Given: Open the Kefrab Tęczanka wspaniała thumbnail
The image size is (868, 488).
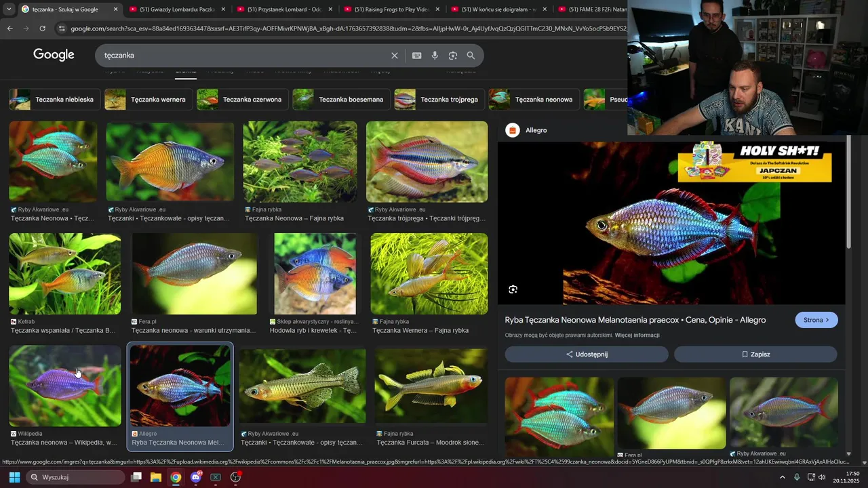Looking at the screenshot, I should 65,274.
